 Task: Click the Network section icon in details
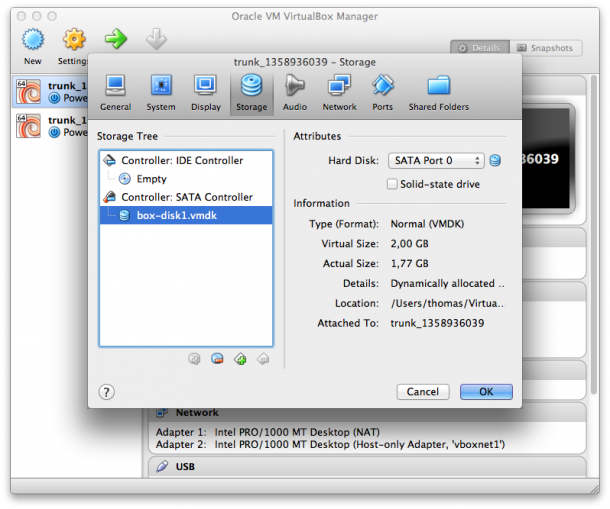(162, 413)
